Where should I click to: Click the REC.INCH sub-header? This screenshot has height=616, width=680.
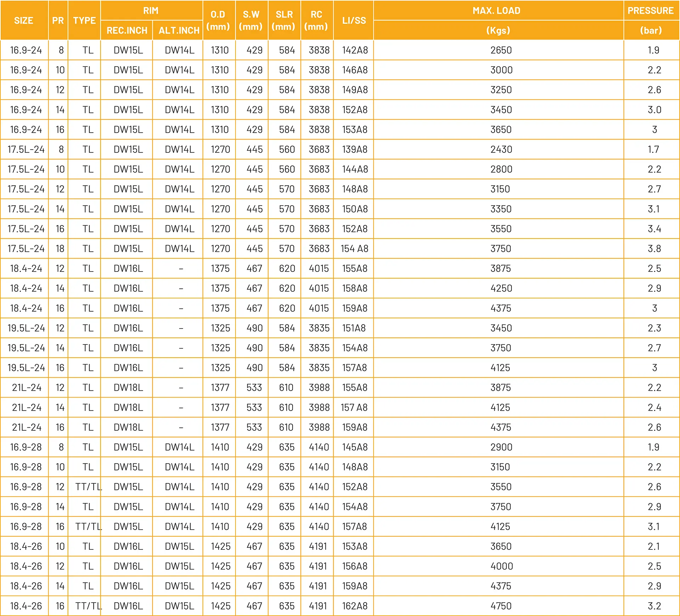coord(127,30)
